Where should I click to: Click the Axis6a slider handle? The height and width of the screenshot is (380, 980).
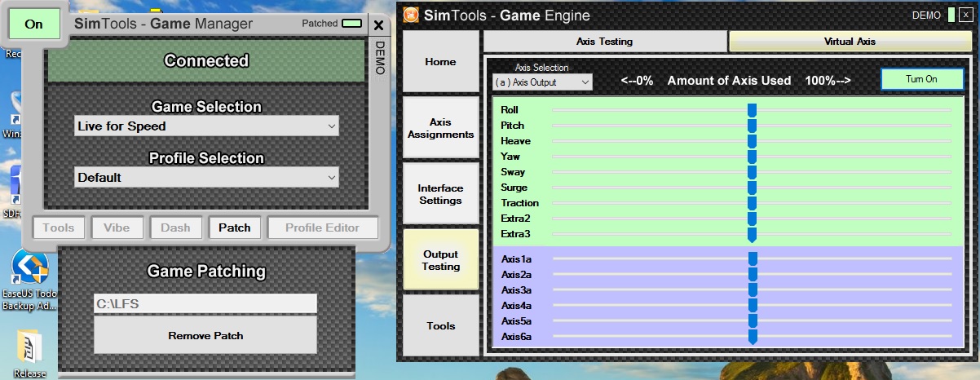(753, 337)
